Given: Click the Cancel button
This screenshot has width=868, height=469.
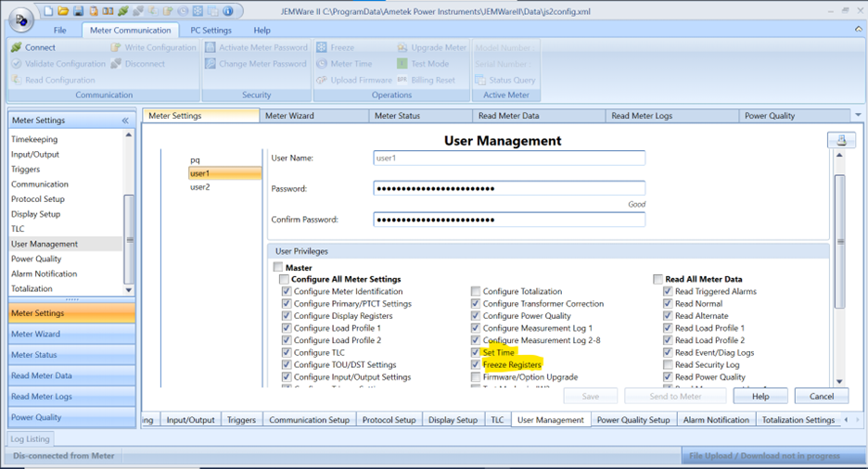Looking at the screenshot, I should coord(822,396).
